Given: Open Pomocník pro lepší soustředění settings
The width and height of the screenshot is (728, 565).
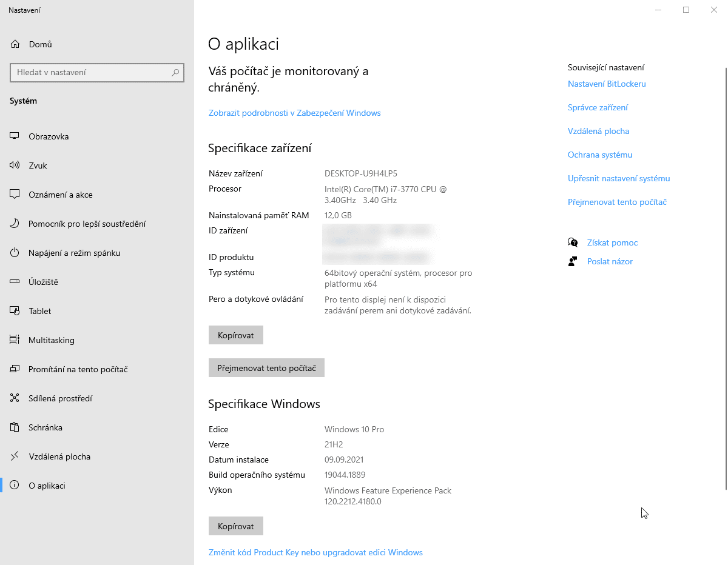Looking at the screenshot, I should tap(87, 224).
